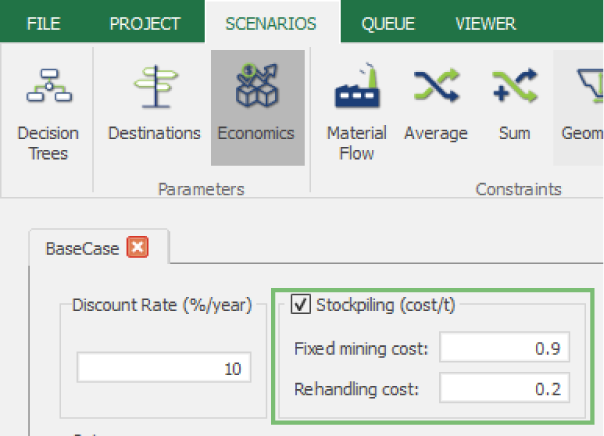Select the SCENARIOS ribbon tab

tap(272, 24)
